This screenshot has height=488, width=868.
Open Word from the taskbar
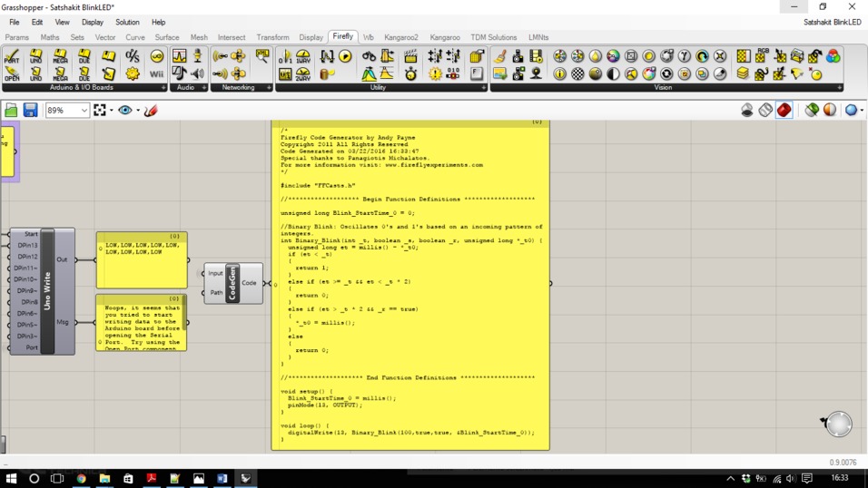tap(222, 478)
